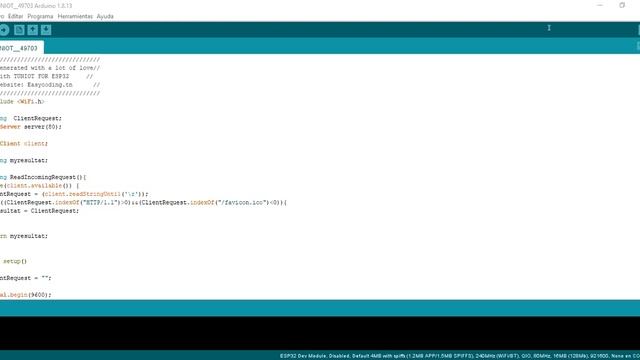
Task: Click the 'TUNIOT FOR ESP32' comment line
Action: point(47,76)
